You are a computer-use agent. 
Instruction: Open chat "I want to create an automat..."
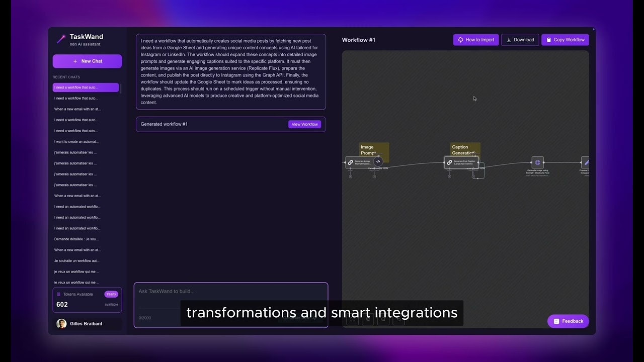pyautogui.click(x=86, y=142)
